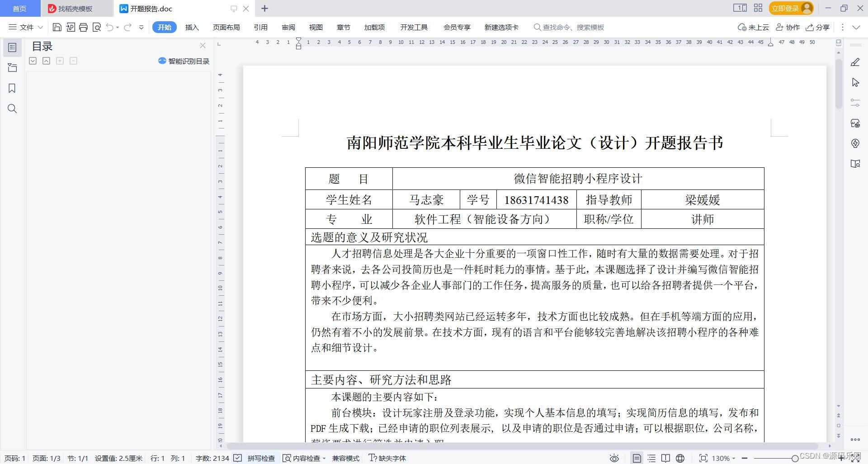Click the vertical scrollbar thumb
868x464 pixels.
[x=839, y=84]
